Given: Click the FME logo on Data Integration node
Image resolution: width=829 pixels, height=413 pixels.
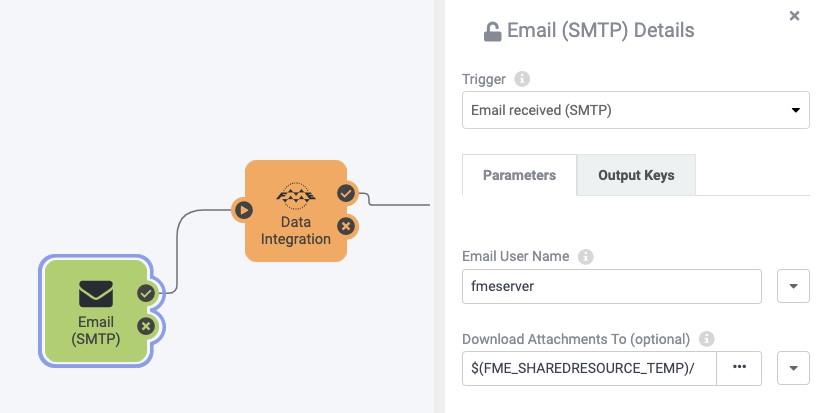Looking at the screenshot, I should tap(296, 196).
